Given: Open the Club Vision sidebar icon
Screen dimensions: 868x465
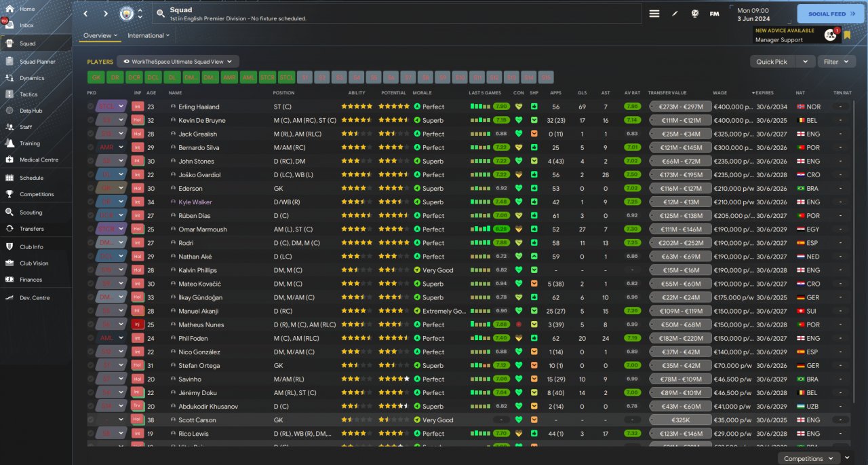Looking at the screenshot, I should pos(10,263).
